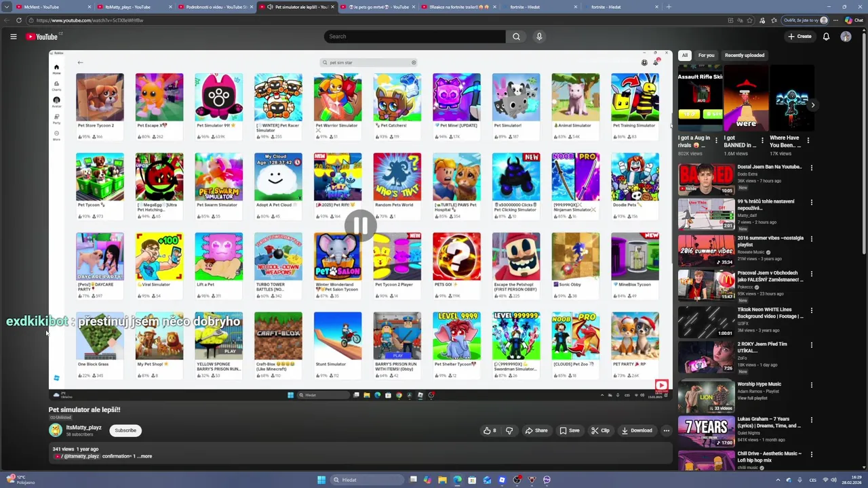This screenshot has width=868, height=488.
Task: Open Short 'Where Have You Been'
Action: pyautogui.click(x=791, y=98)
